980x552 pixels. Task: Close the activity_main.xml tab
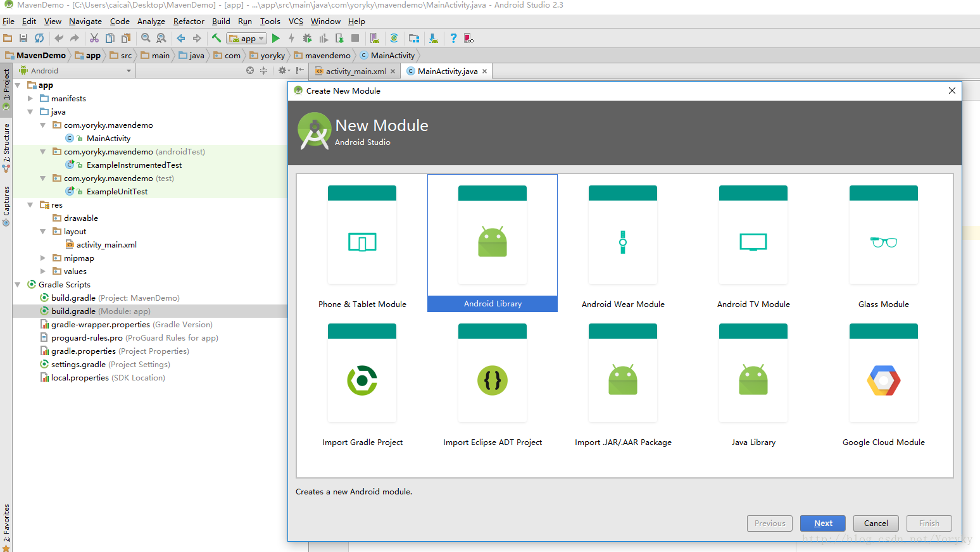coord(393,71)
